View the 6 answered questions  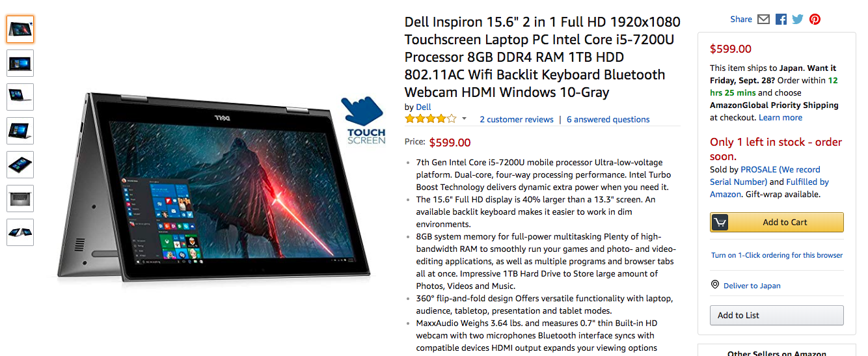click(608, 120)
